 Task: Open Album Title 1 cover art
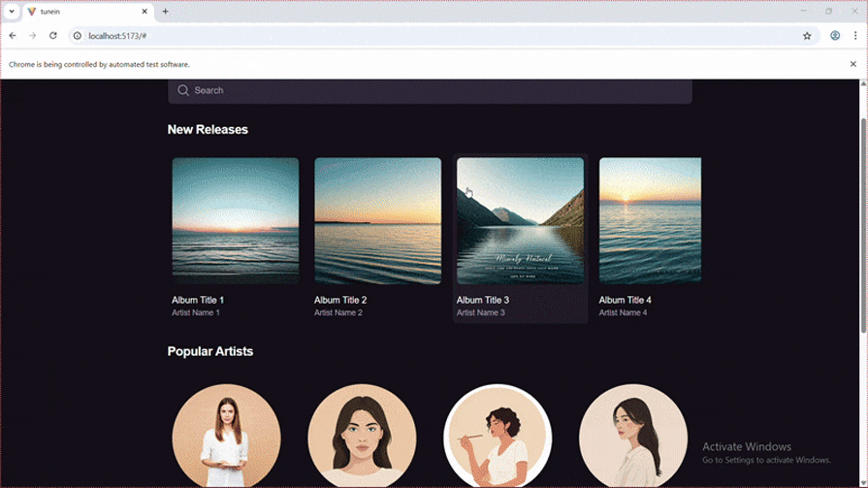point(236,221)
